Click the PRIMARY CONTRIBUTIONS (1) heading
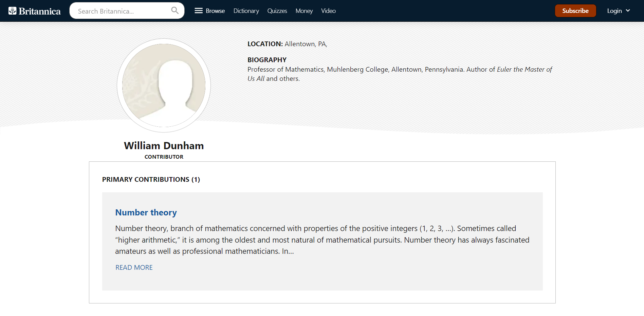644x316 pixels. (151, 179)
